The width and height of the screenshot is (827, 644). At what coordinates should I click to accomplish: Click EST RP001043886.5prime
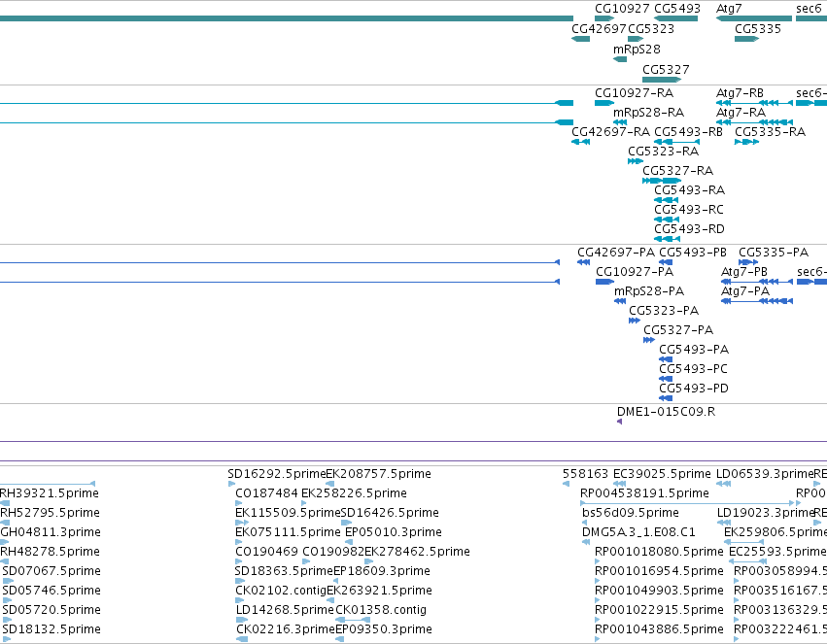pos(597,640)
